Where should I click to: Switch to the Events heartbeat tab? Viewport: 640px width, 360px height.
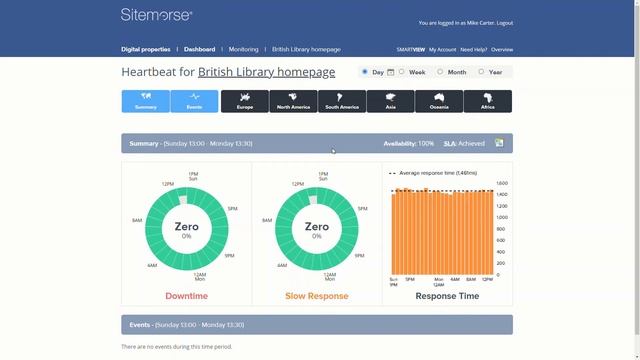(x=194, y=101)
